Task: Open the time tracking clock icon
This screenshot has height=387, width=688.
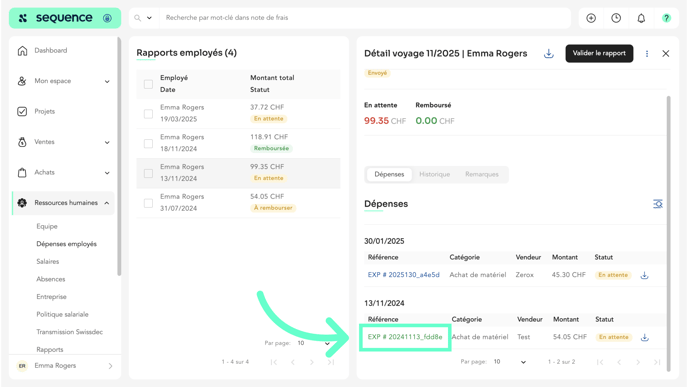Action: [616, 18]
